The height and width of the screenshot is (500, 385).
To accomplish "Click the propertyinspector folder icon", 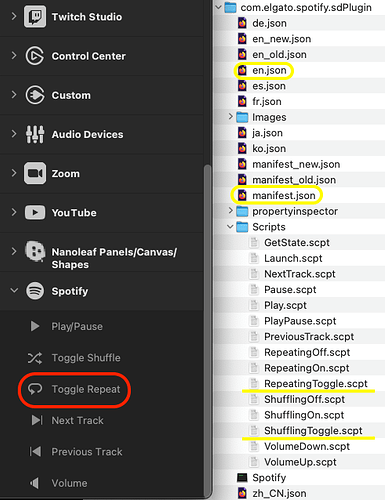I will (242, 211).
